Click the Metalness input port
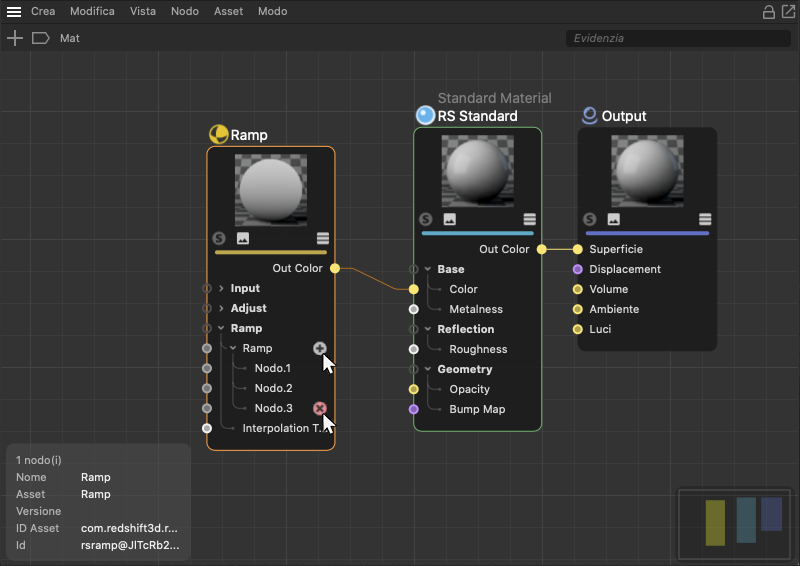800x566 pixels. tap(414, 309)
